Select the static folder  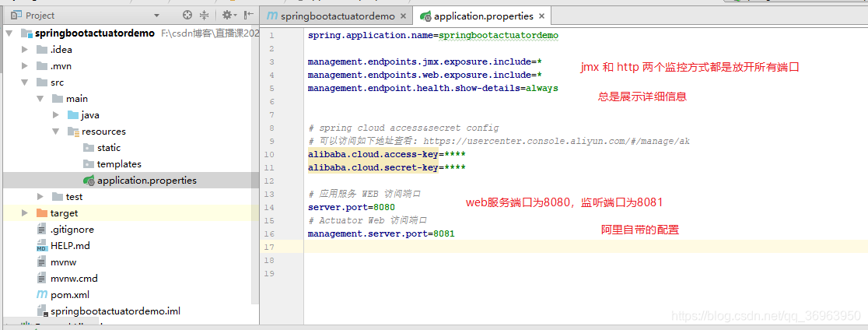pos(109,148)
